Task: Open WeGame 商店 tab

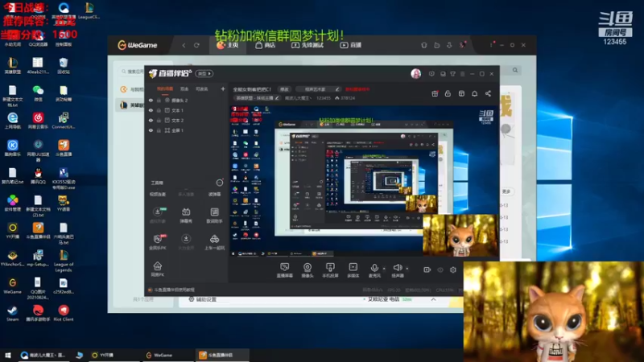Action: tap(266, 45)
